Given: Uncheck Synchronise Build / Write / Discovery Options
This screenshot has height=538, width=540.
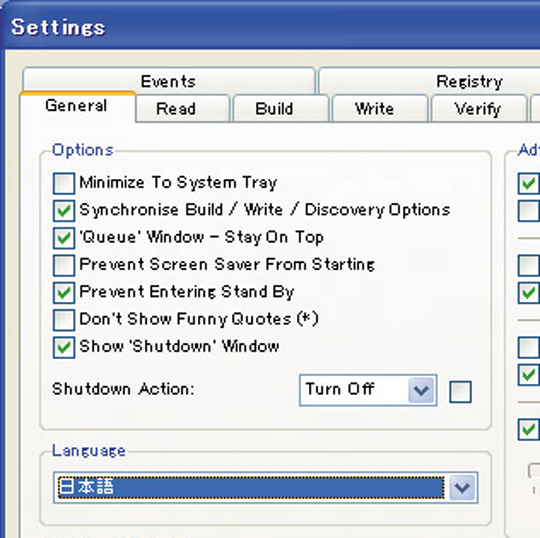Looking at the screenshot, I should pyautogui.click(x=64, y=210).
